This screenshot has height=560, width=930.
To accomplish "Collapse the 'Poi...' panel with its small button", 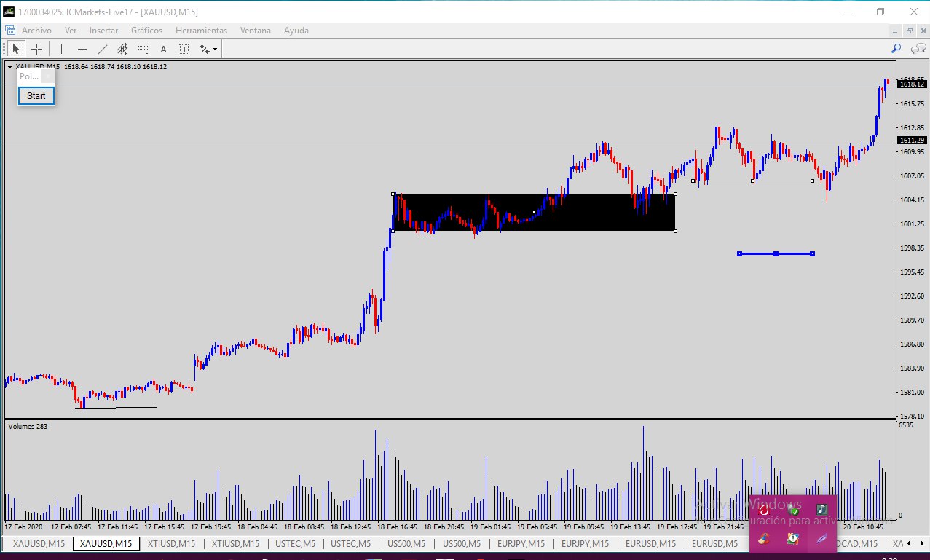I will (x=47, y=76).
